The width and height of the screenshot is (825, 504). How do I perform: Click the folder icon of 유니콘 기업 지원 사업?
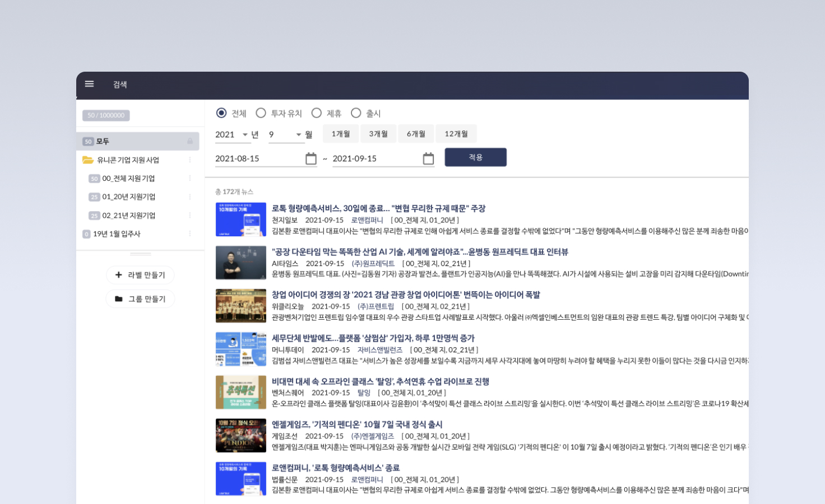coord(87,160)
